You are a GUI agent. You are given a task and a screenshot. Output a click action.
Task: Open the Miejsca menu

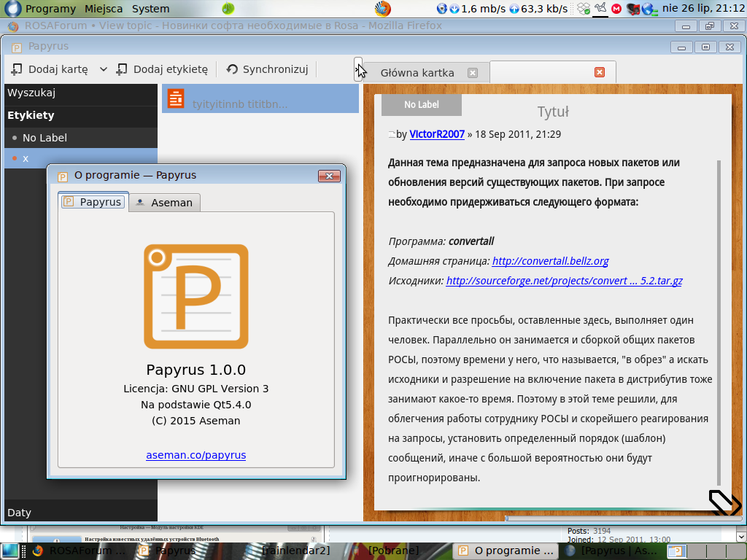pos(104,9)
